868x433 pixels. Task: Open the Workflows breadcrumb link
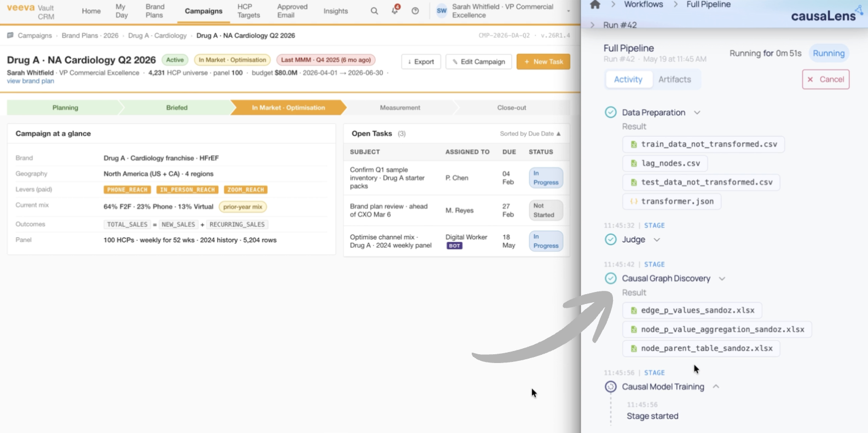pyautogui.click(x=643, y=4)
